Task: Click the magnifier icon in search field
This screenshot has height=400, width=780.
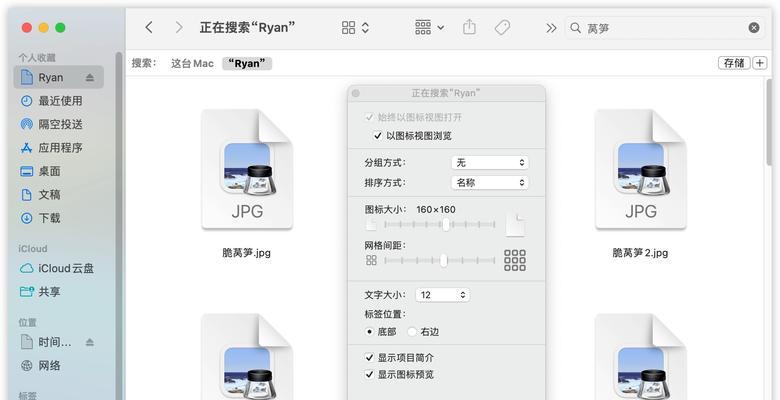Action: 575,28
